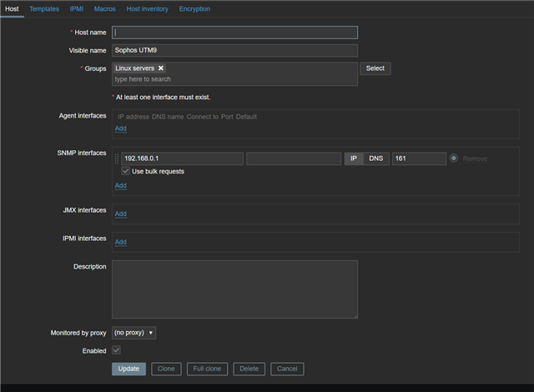
Task: Toggle Use bulk requests checkbox
Action: tap(126, 171)
